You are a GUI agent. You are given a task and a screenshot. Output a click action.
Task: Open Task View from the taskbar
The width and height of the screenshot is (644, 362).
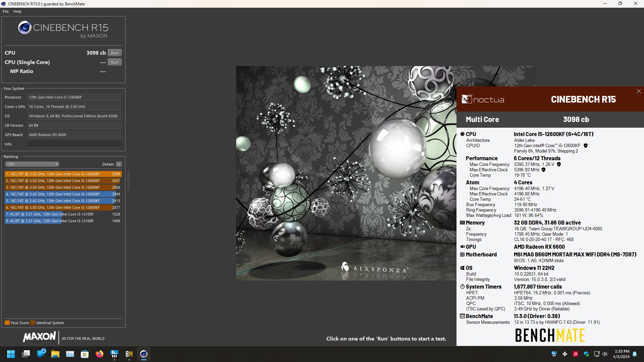26,354
